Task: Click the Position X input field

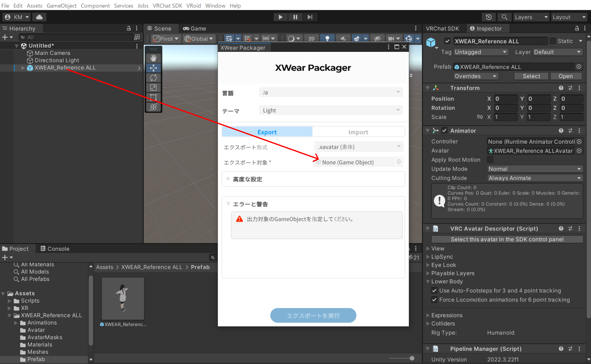Action: click(506, 99)
